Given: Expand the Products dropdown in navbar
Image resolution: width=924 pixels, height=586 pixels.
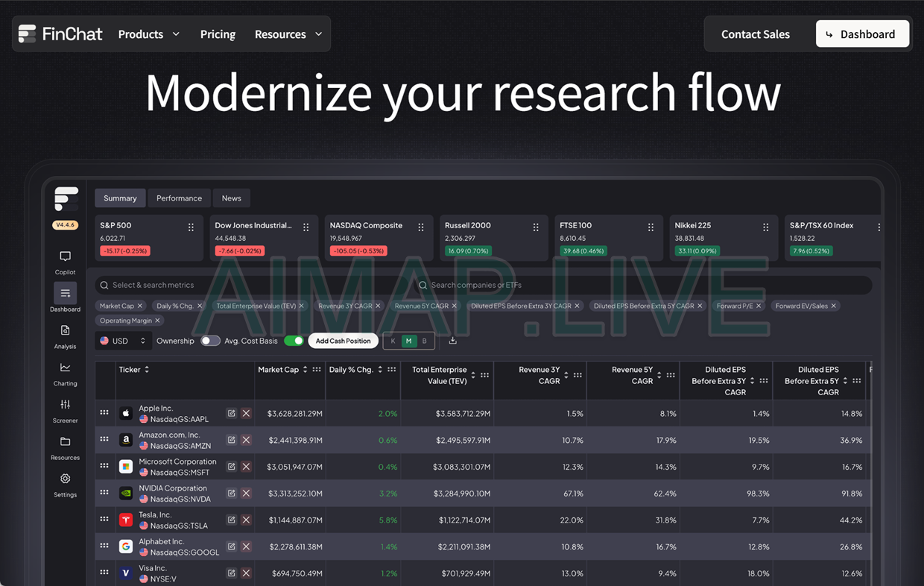Looking at the screenshot, I should coord(149,34).
